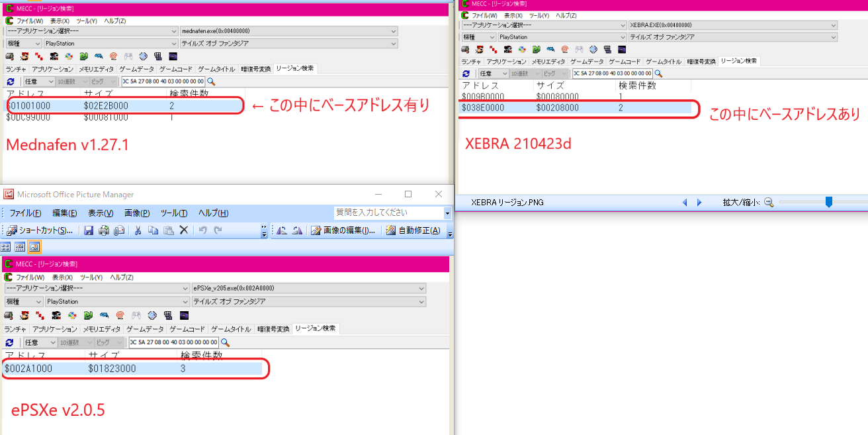Click the Cut scissors icon in Picture Manager

(138, 230)
